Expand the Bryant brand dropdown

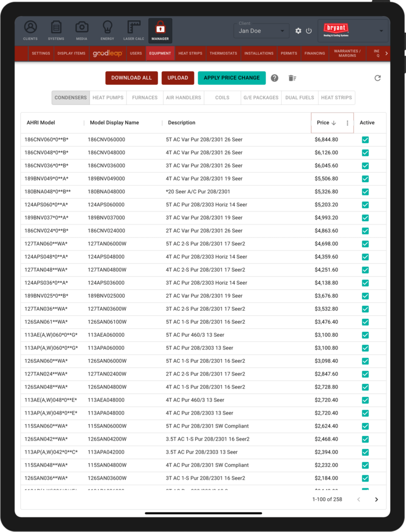[382, 31]
